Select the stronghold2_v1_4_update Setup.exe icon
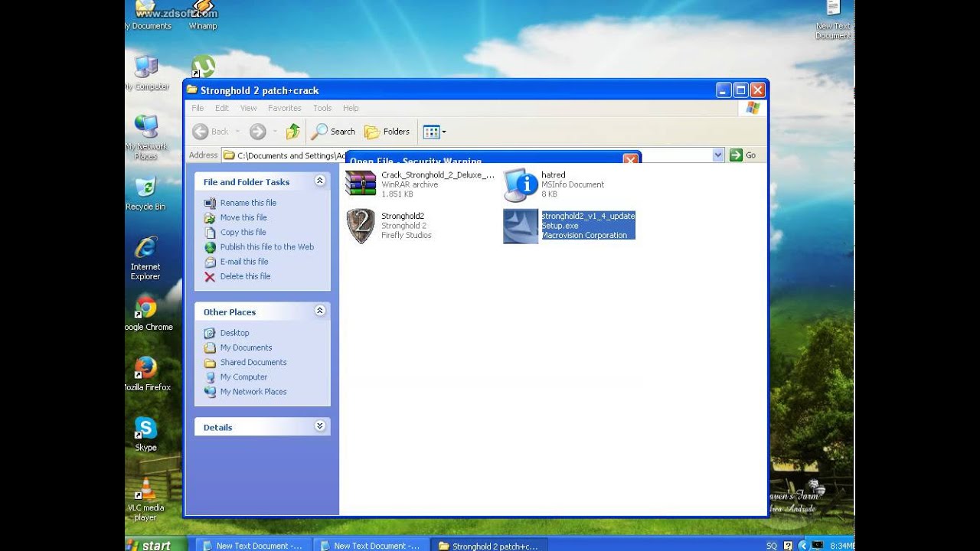 (x=521, y=227)
